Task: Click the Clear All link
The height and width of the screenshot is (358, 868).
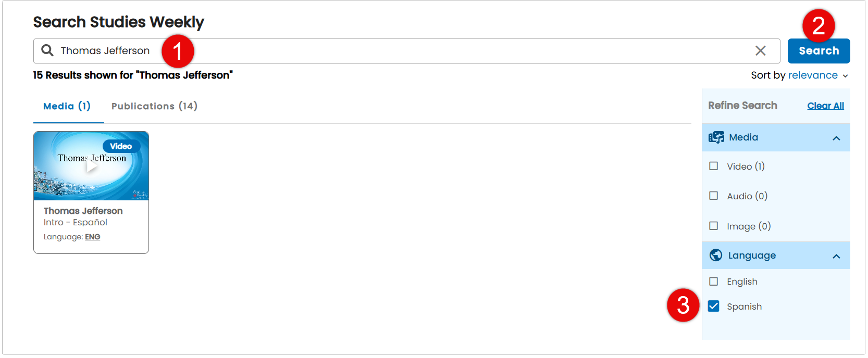Action: click(825, 106)
